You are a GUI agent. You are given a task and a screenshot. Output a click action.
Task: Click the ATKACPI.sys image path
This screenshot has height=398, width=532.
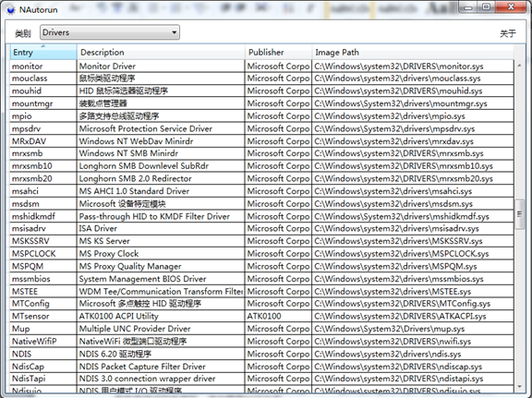pyautogui.click(x=400, y=316)
